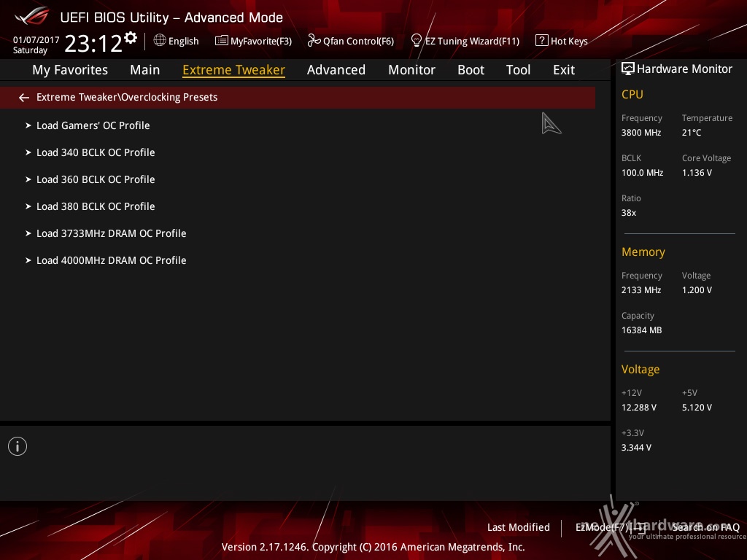Click the +3.3V value 3.344 V
This screenshot has height=560, width=747.
click(x=636, y=448)
